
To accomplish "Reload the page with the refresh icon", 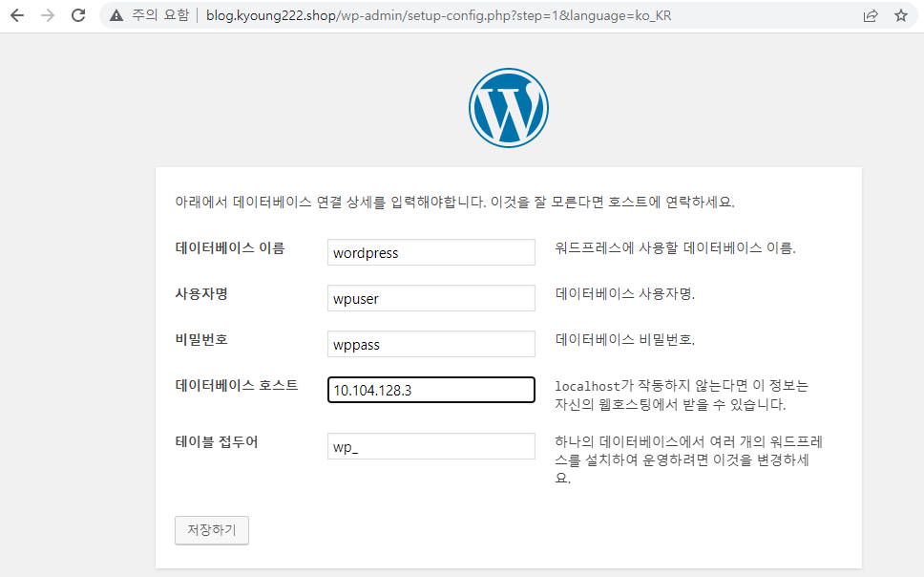I will (78, 15).
